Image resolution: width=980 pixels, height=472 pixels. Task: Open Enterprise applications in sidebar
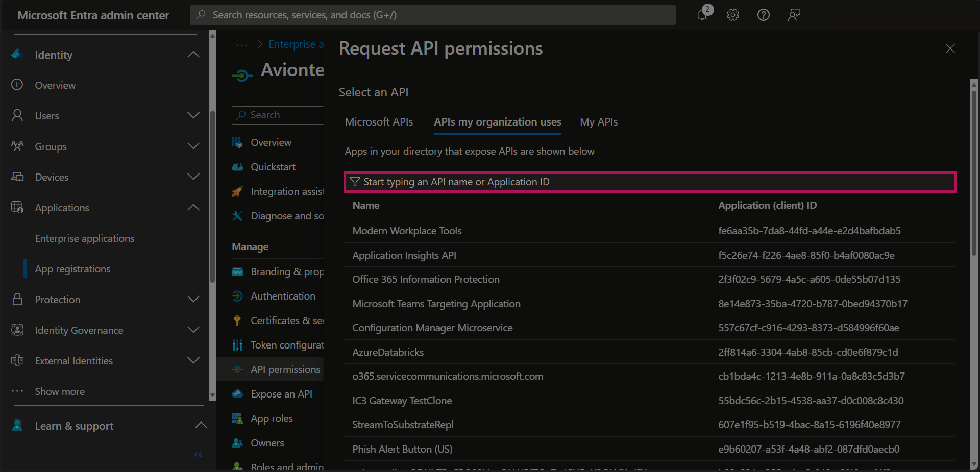[x=85, y=238]
